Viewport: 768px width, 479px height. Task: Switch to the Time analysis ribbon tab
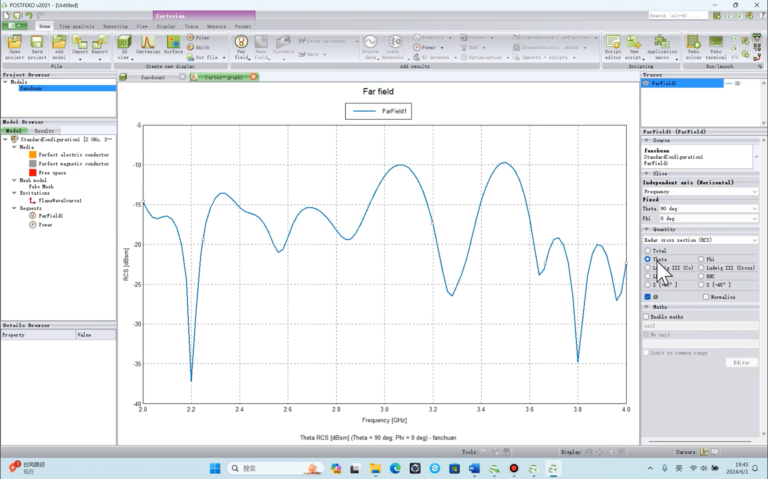click(x=76, y=26)
